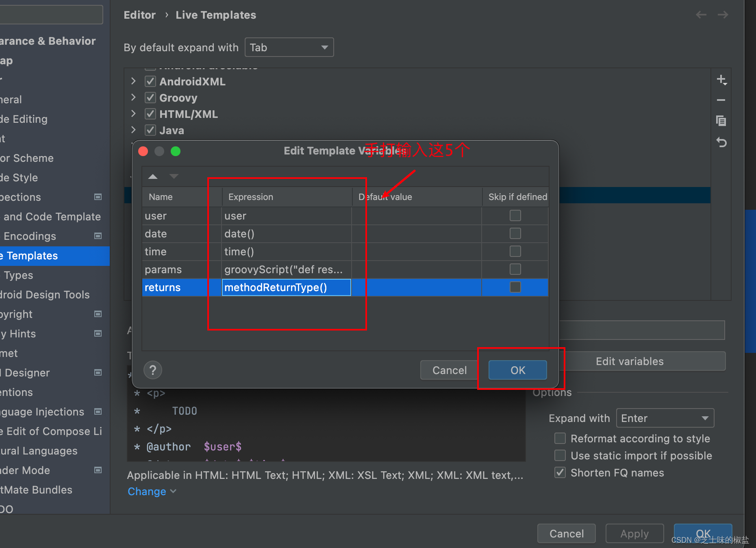This screenshot has width=756, height=548.
Task: Uncheck the HTML/XML template group
Action: [x=150, y=114]
